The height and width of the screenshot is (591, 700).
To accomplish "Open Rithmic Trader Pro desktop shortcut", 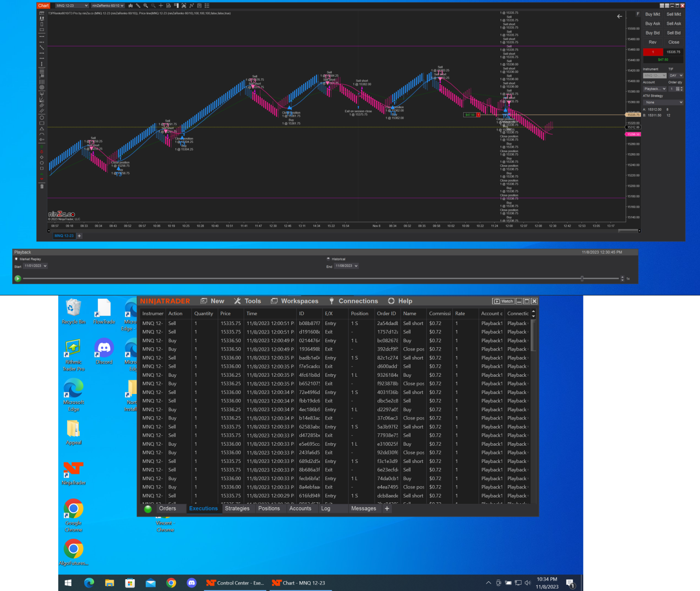I will click(73, 355).
